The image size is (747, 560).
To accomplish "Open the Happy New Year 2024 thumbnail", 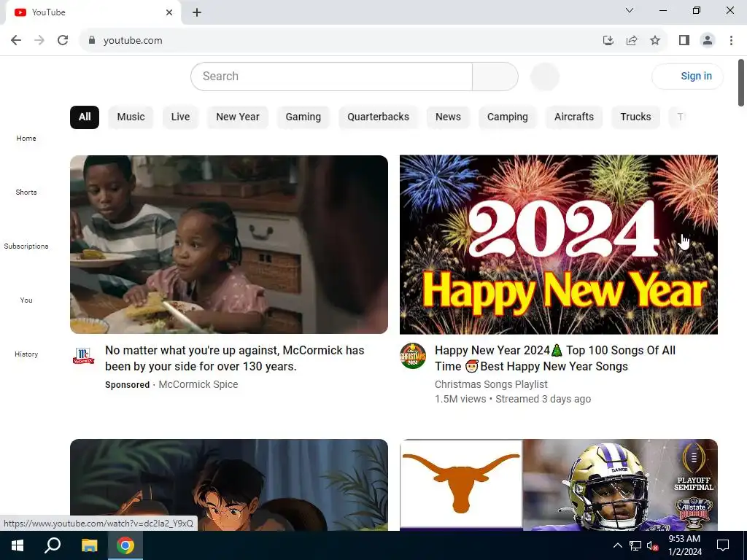I will click(558, 245).
